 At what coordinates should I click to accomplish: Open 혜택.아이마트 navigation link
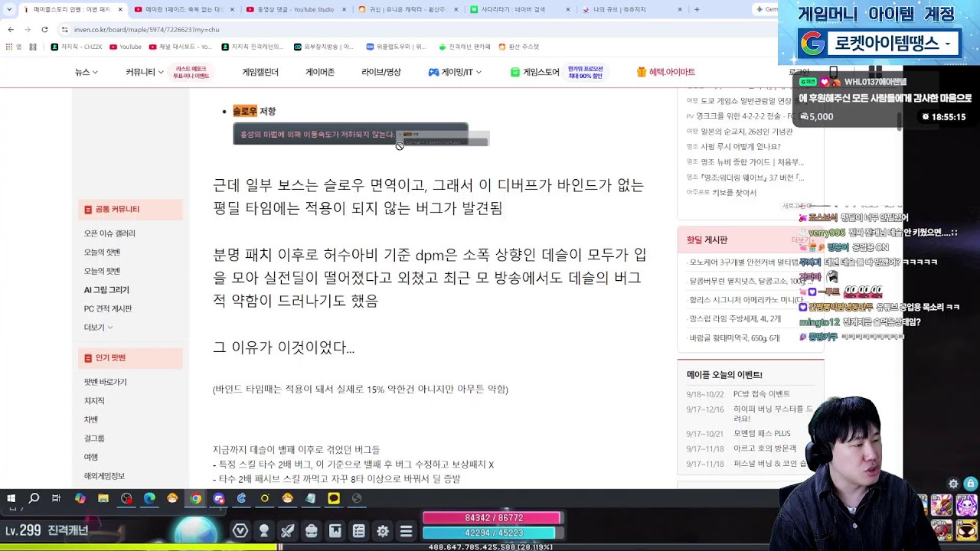(x=665, y=72)
